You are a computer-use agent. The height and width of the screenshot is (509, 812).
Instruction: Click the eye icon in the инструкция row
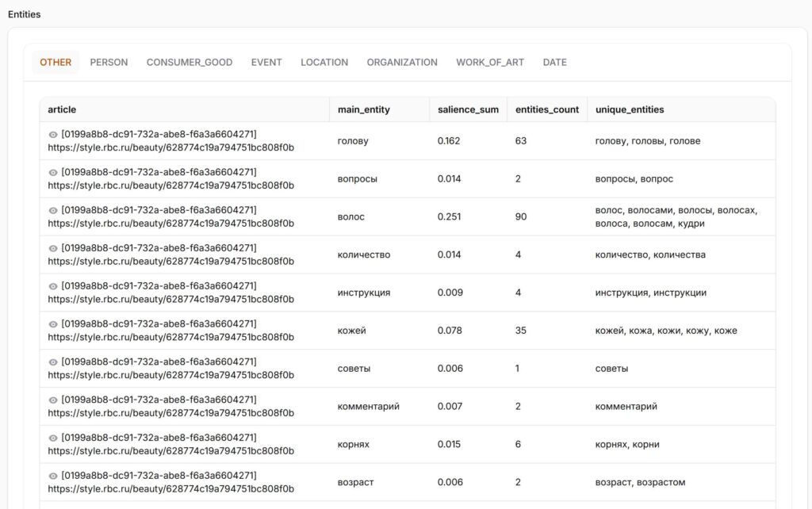pyautogui.click(x=53, y=286)
